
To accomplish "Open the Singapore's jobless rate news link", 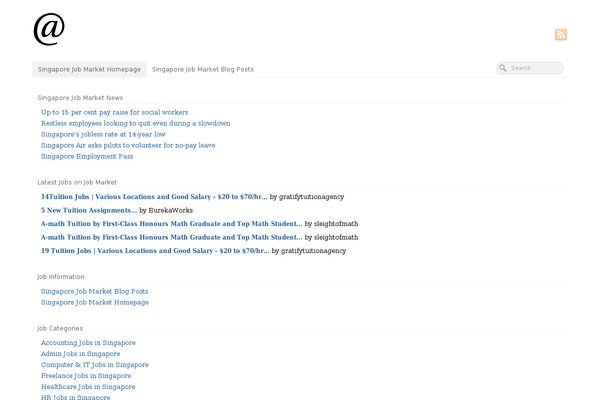I will (x=103, y=134).
